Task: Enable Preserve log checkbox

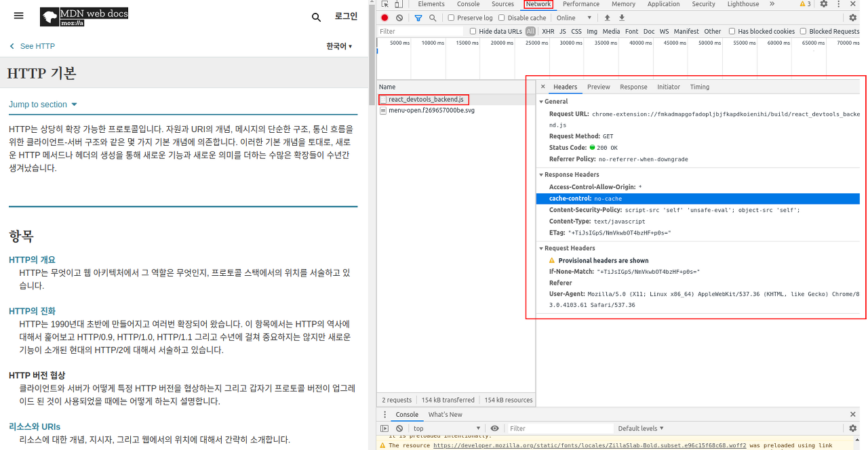Action: 452,18
